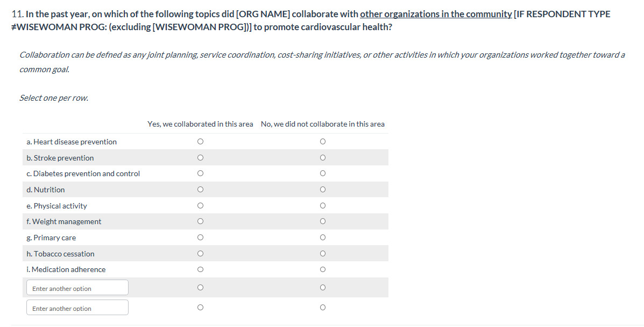
Task: Select No for Primary care
Action: pos(322,238)
